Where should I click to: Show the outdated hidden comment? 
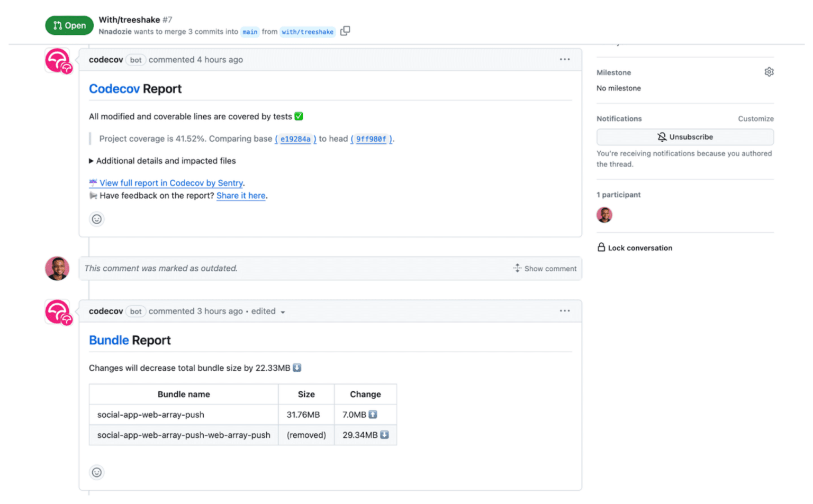click(x=545, y=268)
